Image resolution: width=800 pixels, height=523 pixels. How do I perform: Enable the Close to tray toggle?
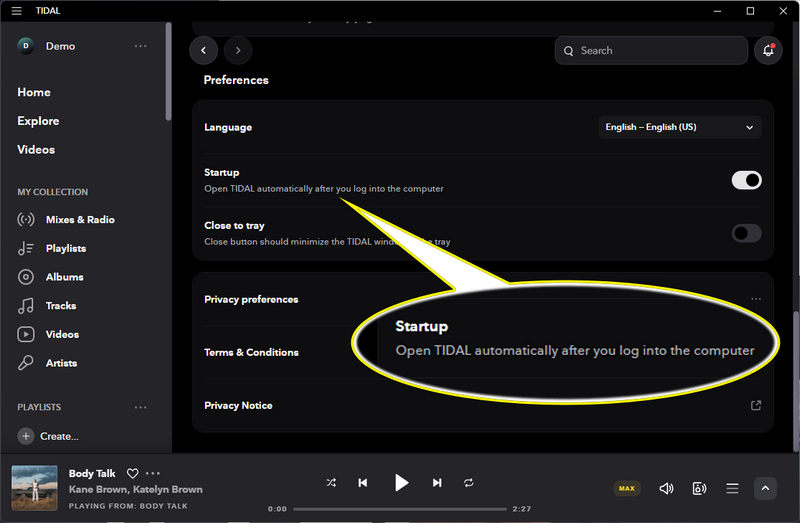pyautogui.click(x=746, y=233)
